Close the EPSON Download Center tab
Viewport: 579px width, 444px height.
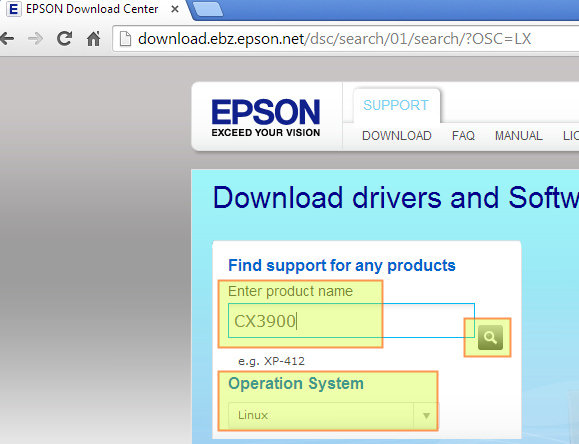pos(175,9)
